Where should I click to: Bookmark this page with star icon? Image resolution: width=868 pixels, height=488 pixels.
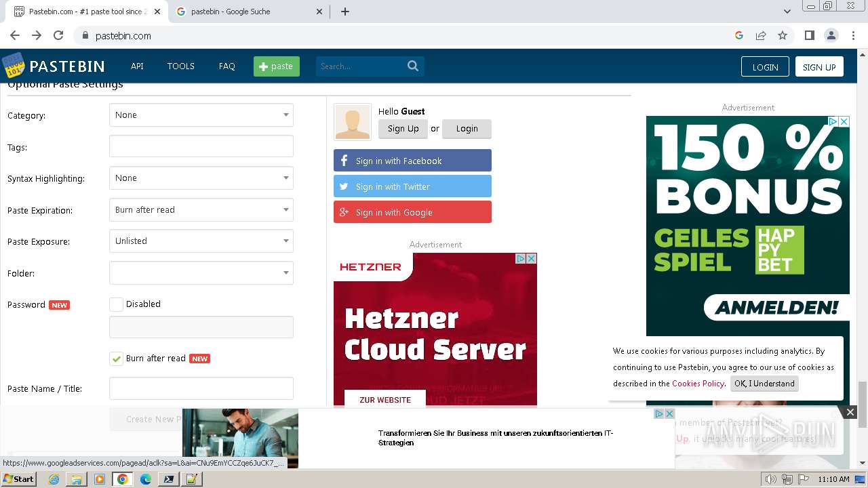(783, 35)
